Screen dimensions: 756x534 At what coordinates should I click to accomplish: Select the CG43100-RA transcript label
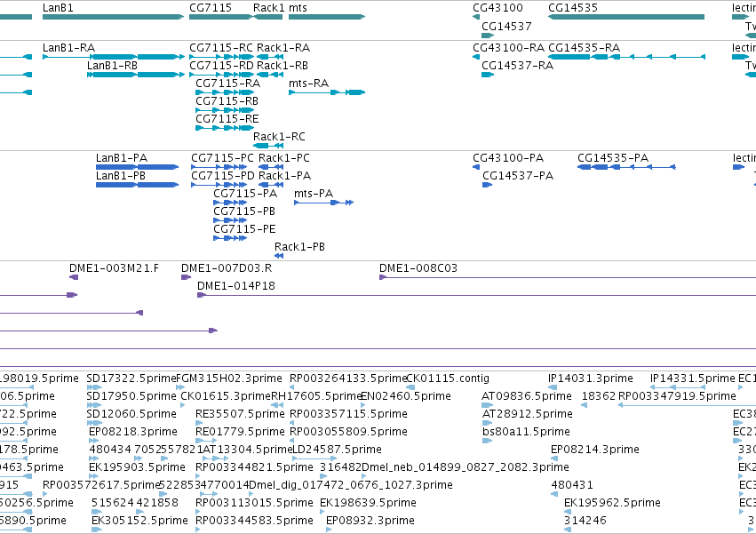[509, 48]
